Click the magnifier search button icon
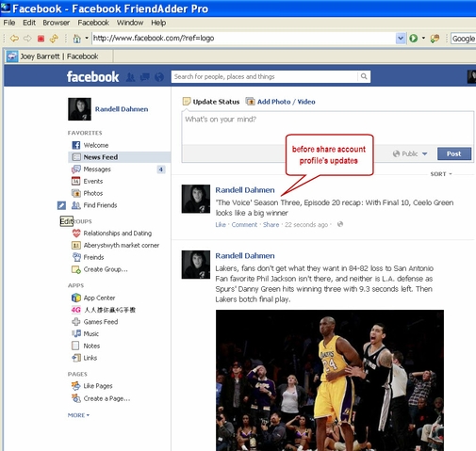The height and width of the screenshot is (451, 476). [364, 76]
